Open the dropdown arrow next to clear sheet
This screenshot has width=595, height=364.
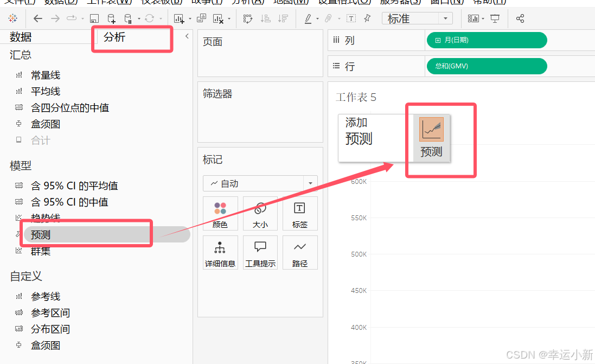229,18
